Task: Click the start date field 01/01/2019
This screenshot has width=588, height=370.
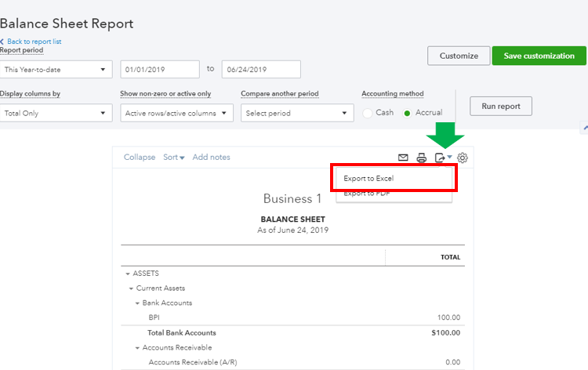Action: coord(160,69)
